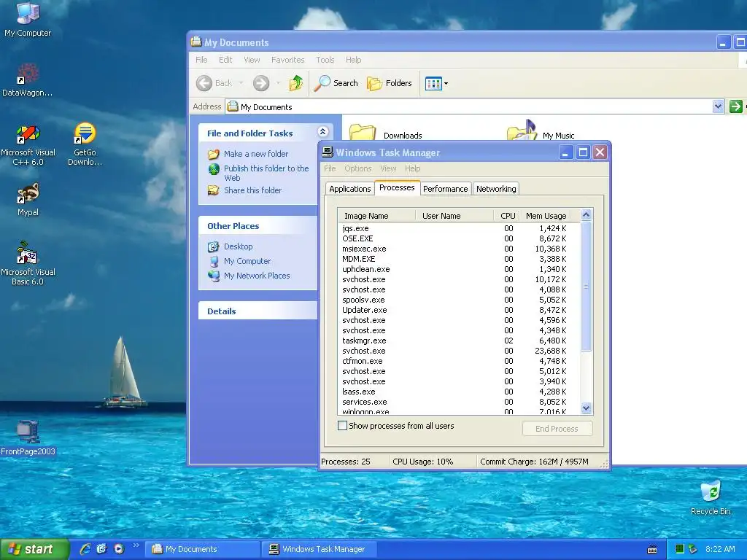Click Windows Task Manager taskbar button

[x=320, y=549]
